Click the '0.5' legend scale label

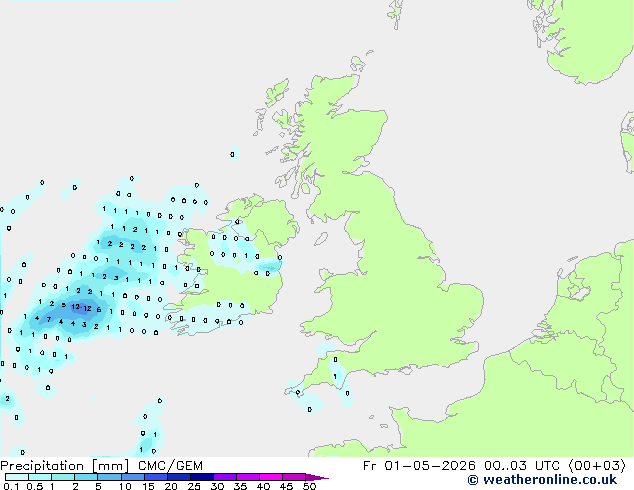coord(35,486)
